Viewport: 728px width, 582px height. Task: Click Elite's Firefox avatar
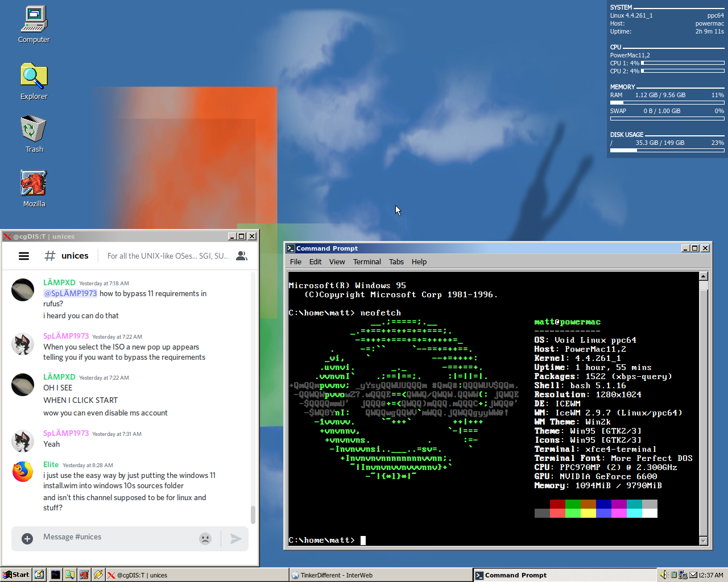(23, 472)
